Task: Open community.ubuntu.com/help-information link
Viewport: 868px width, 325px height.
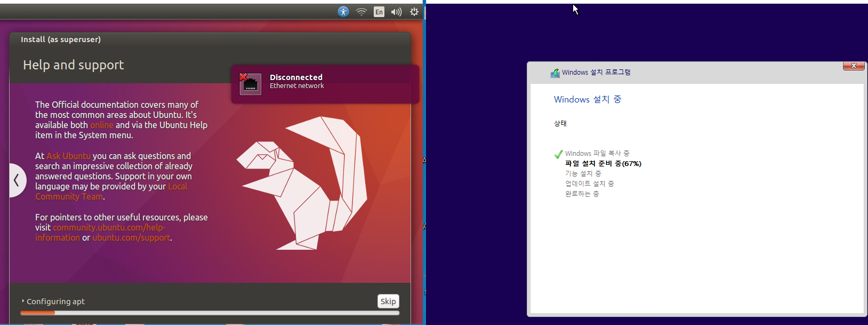Action: click(100, 233)
